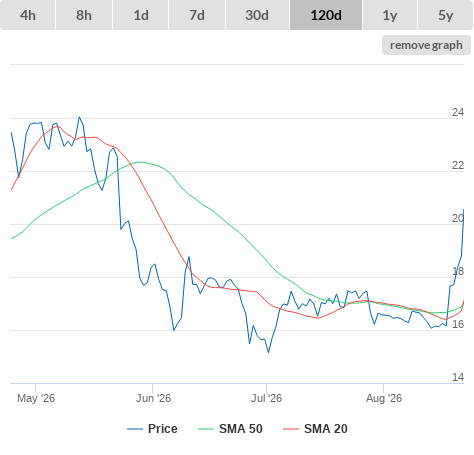Click the active 120d tab
The width and height of the screenshot is (474, 455).
pyautogui.click(x=326, y=15)
